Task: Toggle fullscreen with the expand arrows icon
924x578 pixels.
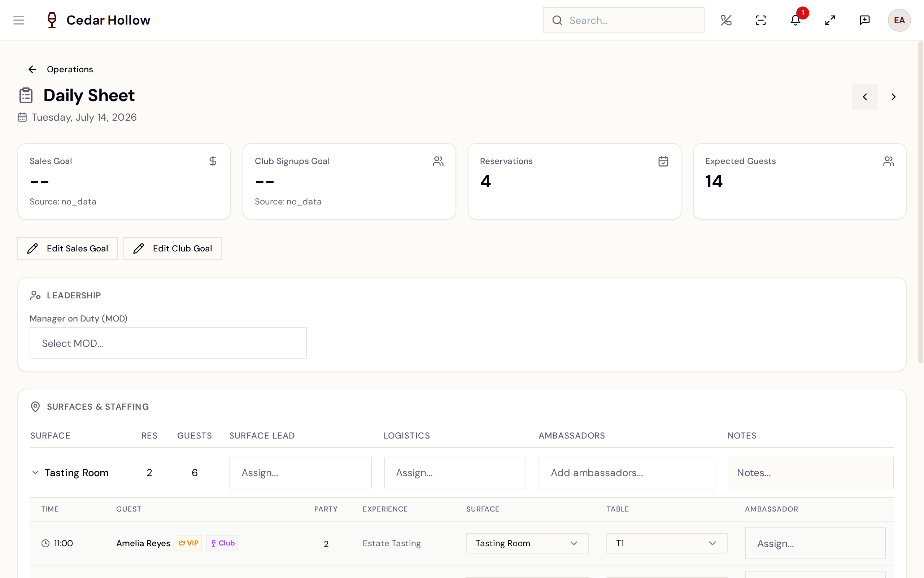Action: [830, 20]
